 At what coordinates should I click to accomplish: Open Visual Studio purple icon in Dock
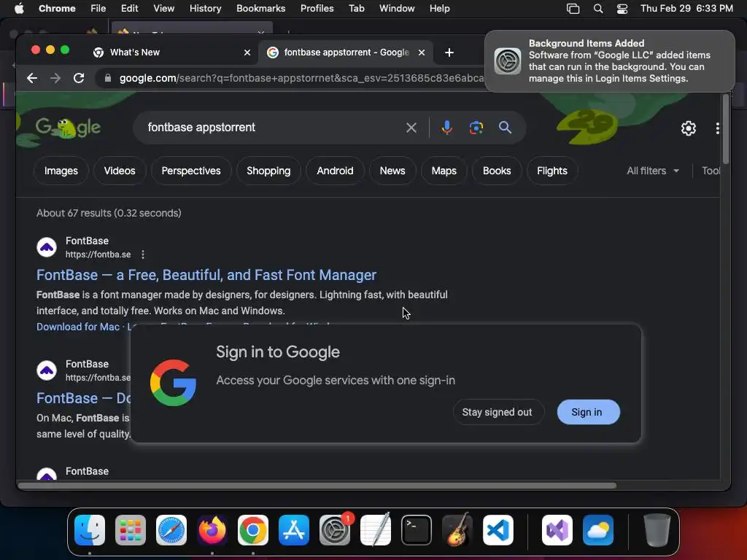[557, 530]
